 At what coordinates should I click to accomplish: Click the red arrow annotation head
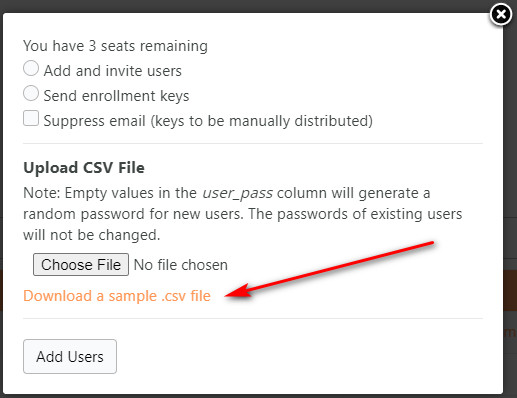[237, 291]
